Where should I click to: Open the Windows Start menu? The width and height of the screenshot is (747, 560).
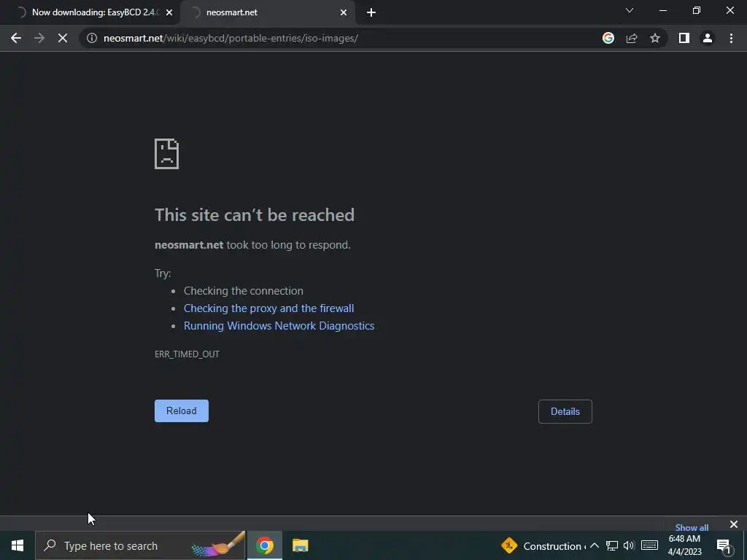18,545
